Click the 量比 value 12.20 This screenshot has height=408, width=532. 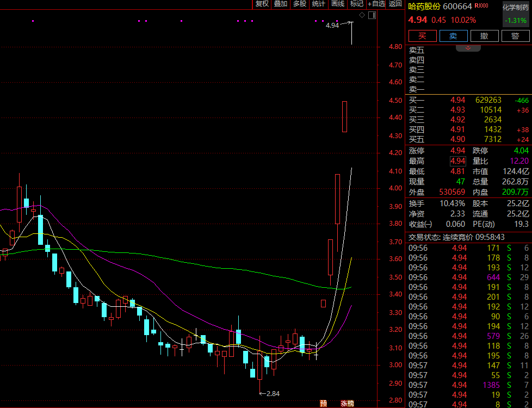coord(519,161)
